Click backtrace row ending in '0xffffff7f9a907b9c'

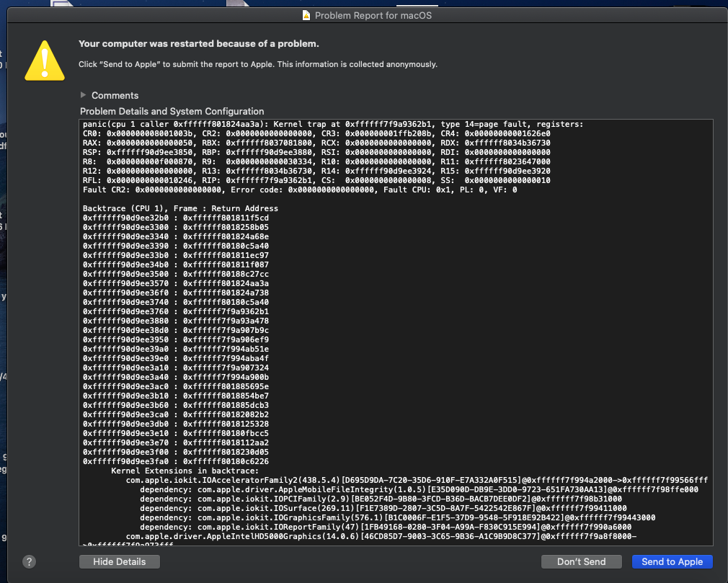[176, 330]
